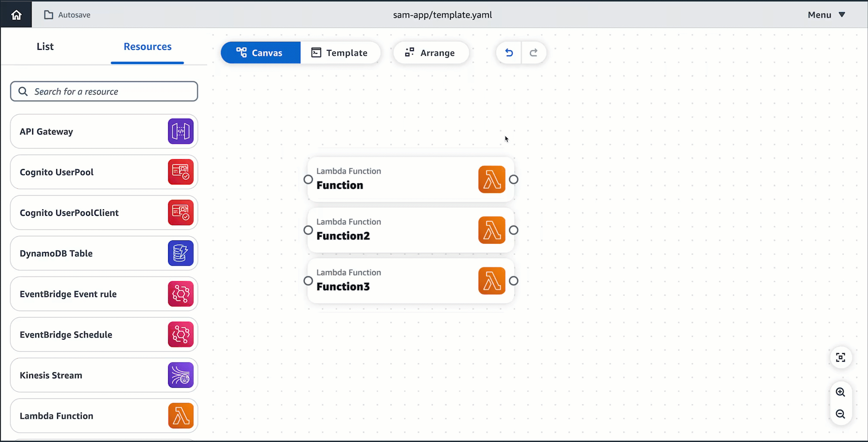Image resolution: width=868 pixels, height=442 pixels.
Task: Click the fit-to-screen canvas control
Action: tap(840, 357)
